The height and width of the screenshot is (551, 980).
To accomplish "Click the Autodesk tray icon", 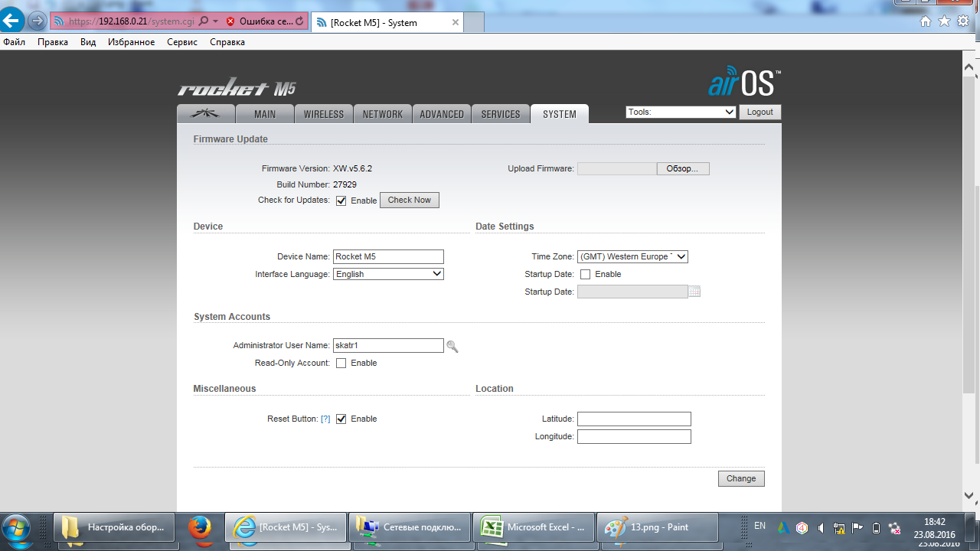I will click(x=784, y=528).
